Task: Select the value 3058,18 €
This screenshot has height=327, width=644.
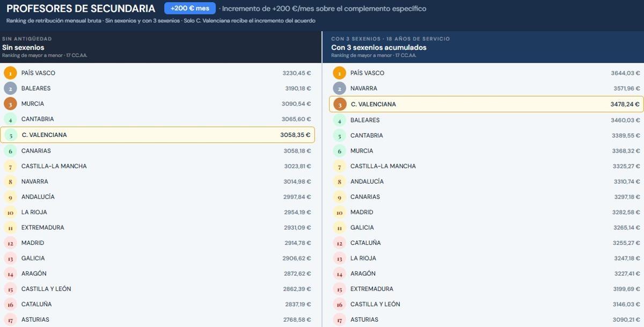Action: click(297, 151)
